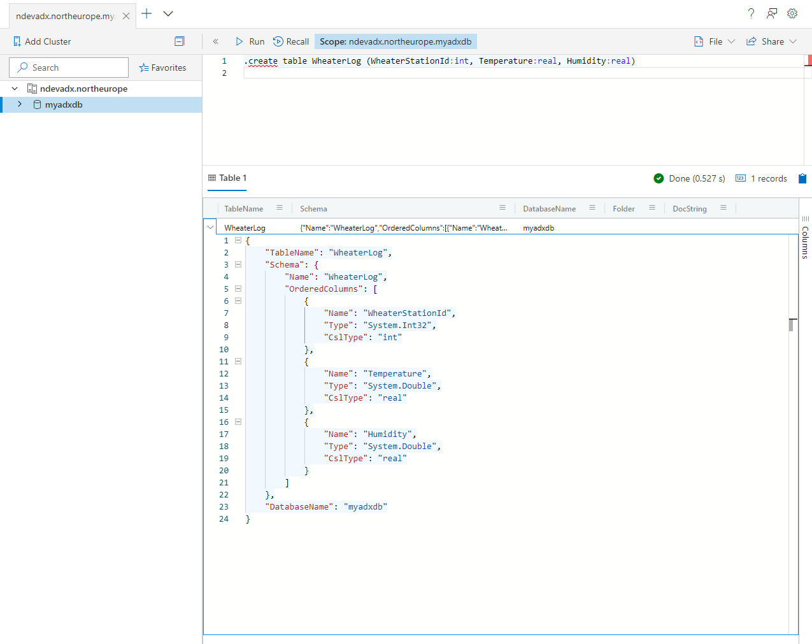Collapse the ndevadx.northeurope cluster tree
The height and width of the screenshot is (644, 812).
pos(14,88)
